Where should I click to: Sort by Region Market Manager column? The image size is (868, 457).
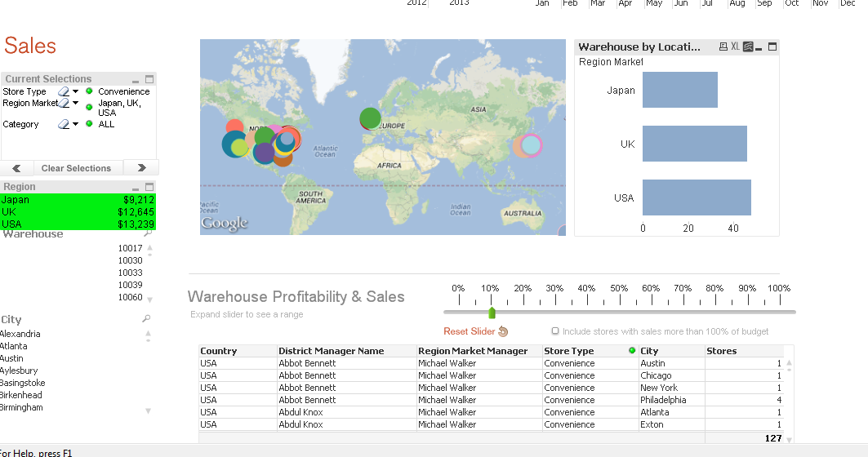click(479, 351)
